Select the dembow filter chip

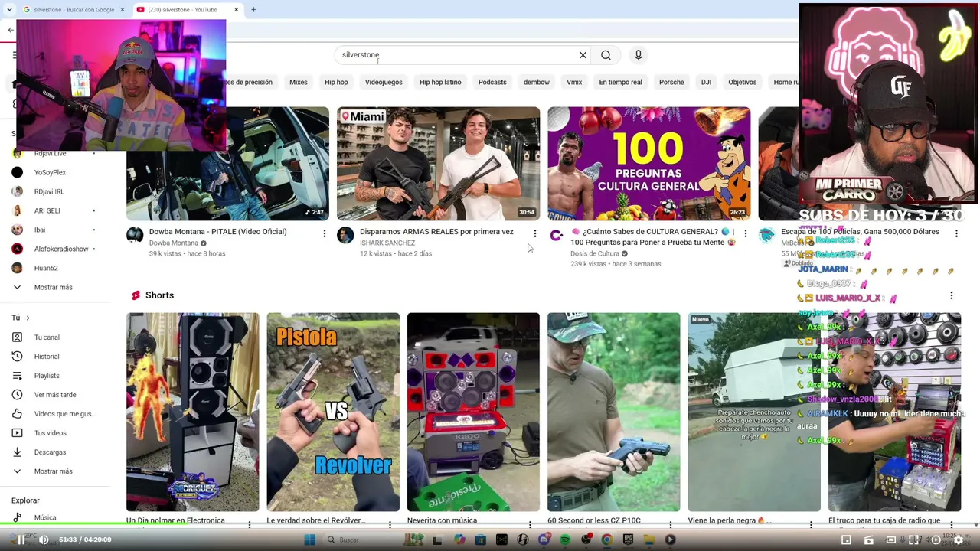[x=537, y=82]
